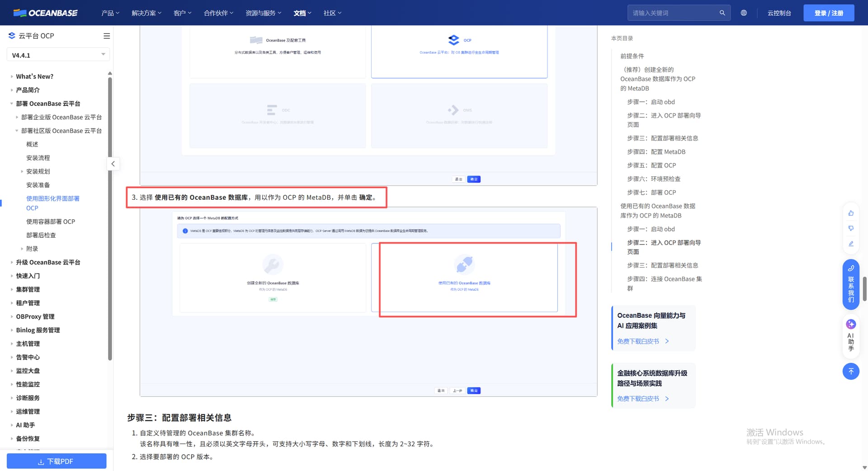This screenshot has height=471, width=868.
Task: Click the 登录 / 注册 button
Action: [x=829, y=13]
